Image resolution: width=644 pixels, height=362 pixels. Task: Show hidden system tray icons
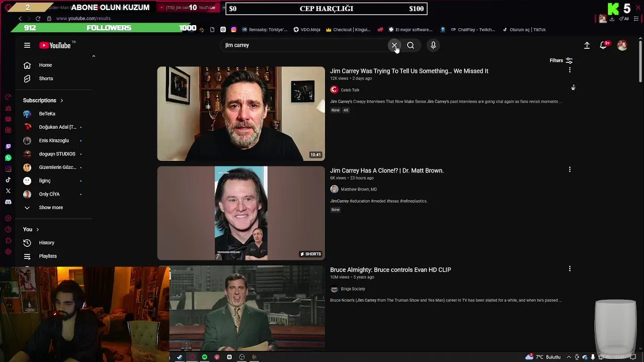click(569, 357)
